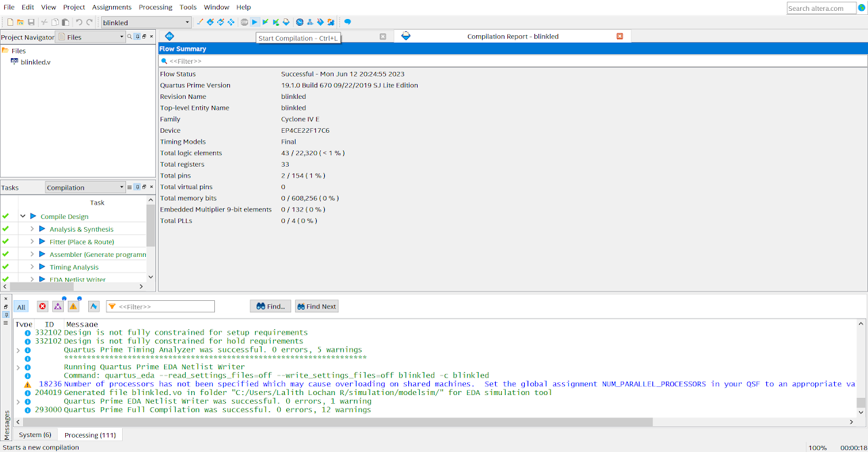Toggle critical warning messages filter
This screenshot has height=452, width=868.
[x=58, y=307]
